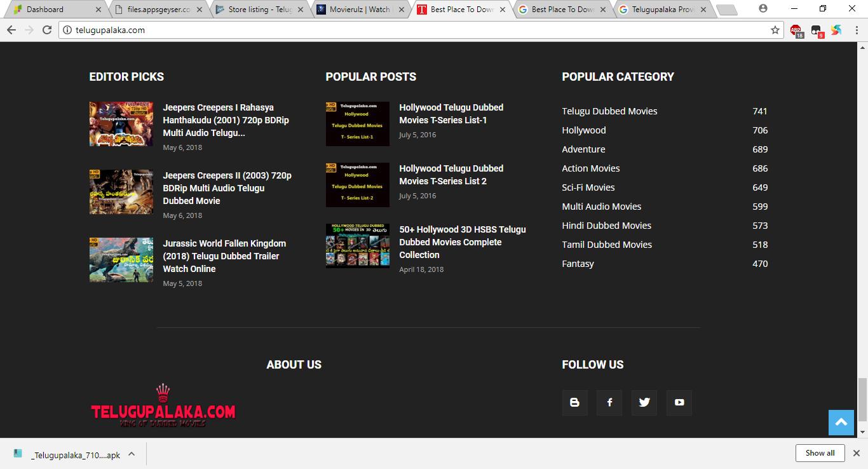
Task: Open the Action Movies category
Action: (590, 168)
